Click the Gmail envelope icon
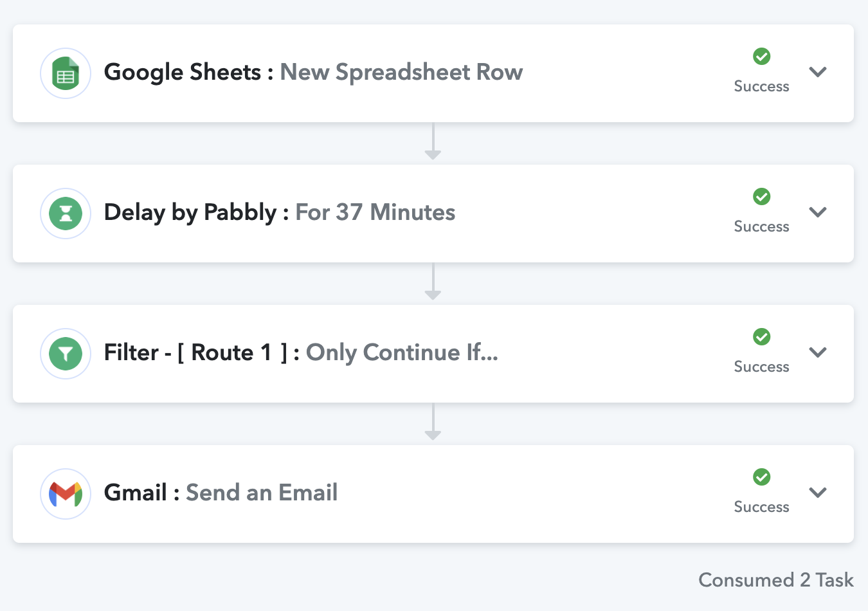 click(x=66, y=494)
